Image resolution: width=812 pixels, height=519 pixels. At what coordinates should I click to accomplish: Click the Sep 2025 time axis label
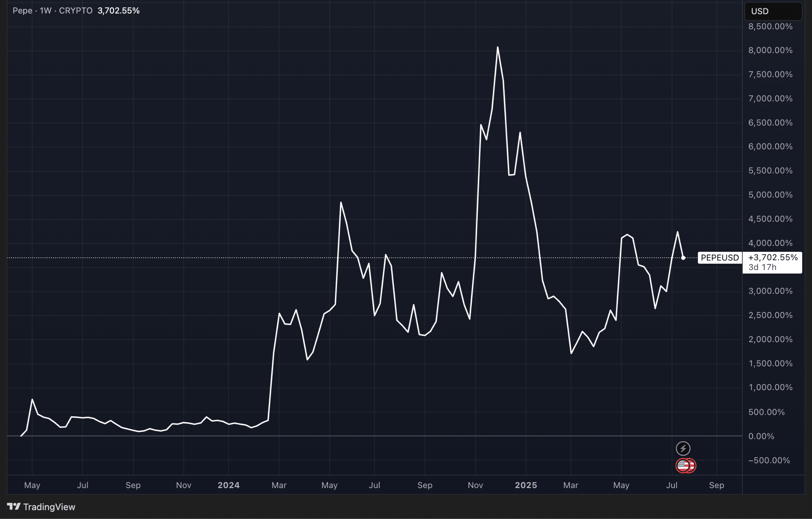[716, 485]
